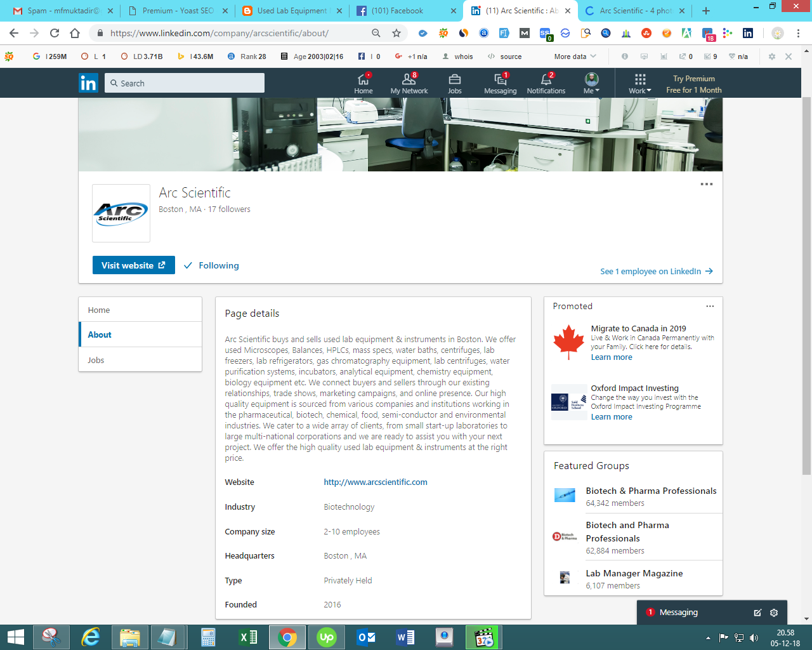812x650 pixels.
Task: Open SEO toolbar settings gear
Action: point(772,56)
